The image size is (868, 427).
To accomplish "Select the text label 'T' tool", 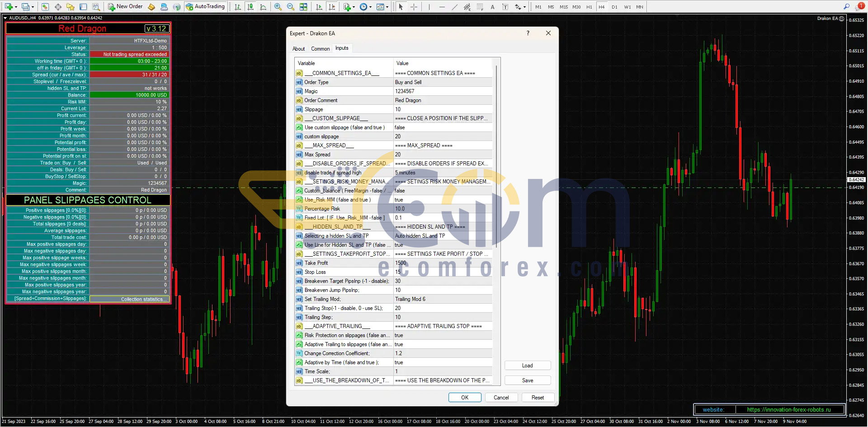I will [505, 7].
